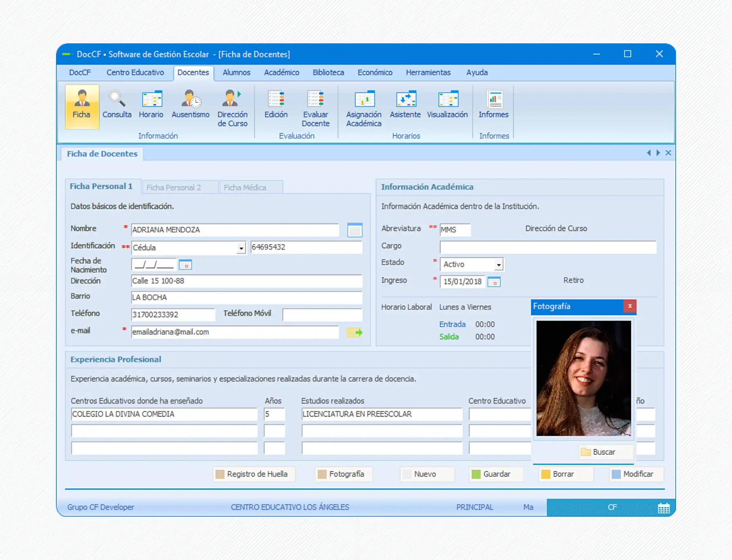Image resolution: width=732 pixels, height=560 pixels.
Task: Open the Horario schedule icon
Action: [x=151, y=105]
